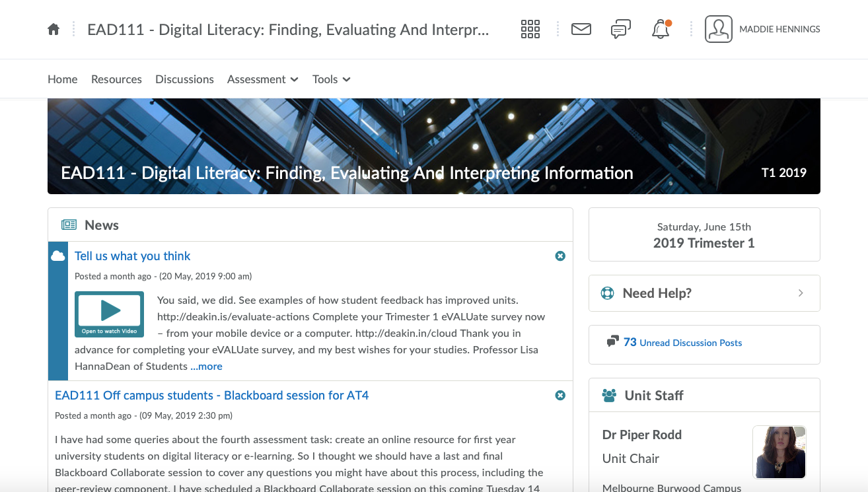868x492 pixels.
Task: Click the Unit Staff people icon
Action: coord(609,396)
